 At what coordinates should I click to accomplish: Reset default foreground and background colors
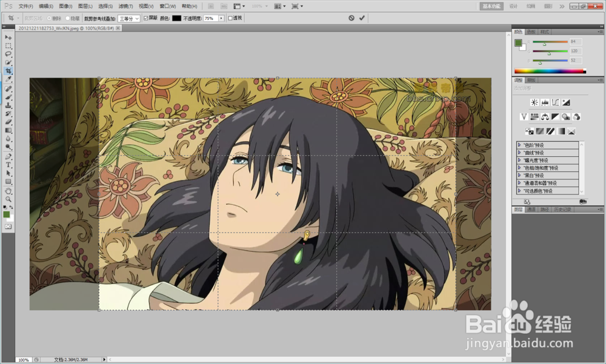pyautogui.click(x=5, y=208)
